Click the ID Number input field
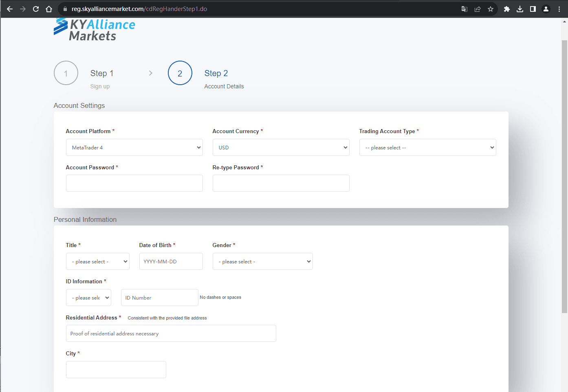 (160, 298)
